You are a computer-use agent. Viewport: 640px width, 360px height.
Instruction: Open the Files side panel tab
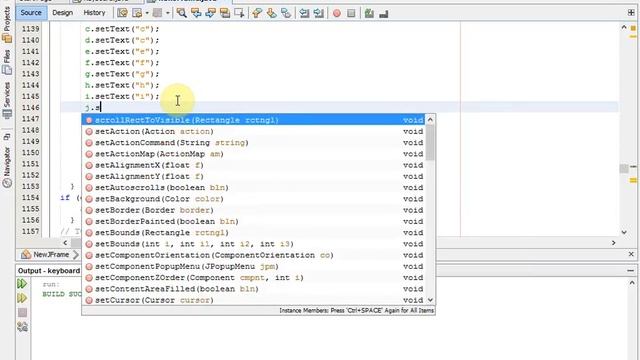coord(7,61)
